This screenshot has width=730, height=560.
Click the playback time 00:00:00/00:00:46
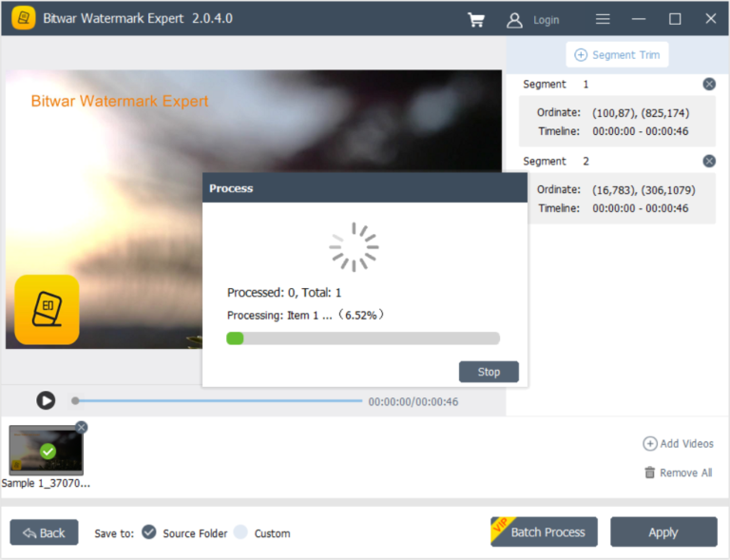(x=413, y=402)
